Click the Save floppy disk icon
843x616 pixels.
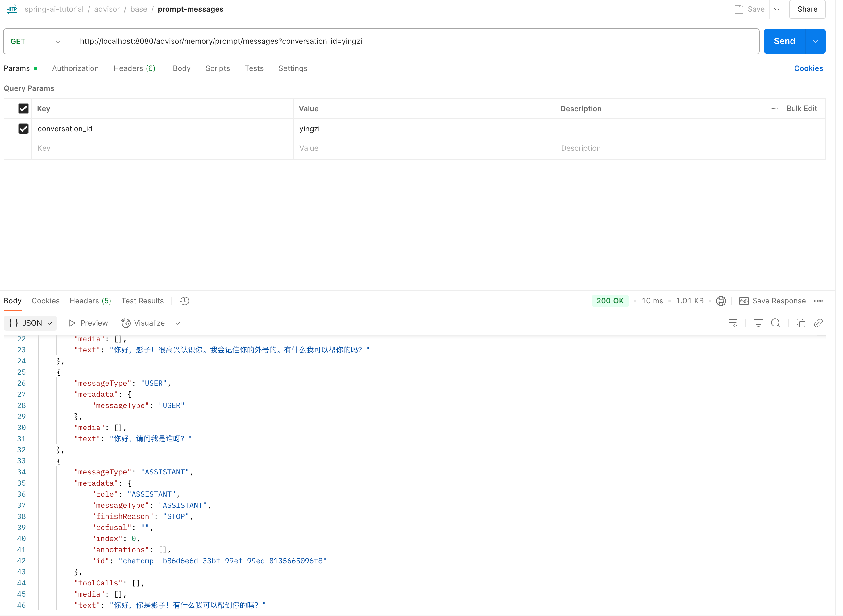coord(738,9)
